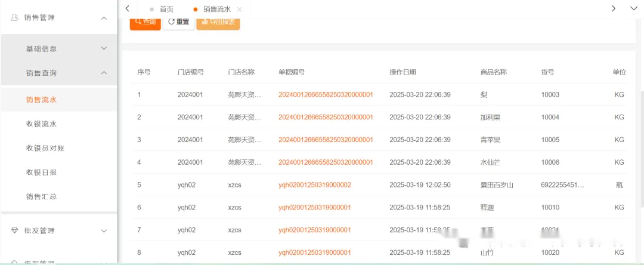Image resolution: width=644 pixels, height=265 pixels.
Task: Click item number 10003
Action: point(550,94)
